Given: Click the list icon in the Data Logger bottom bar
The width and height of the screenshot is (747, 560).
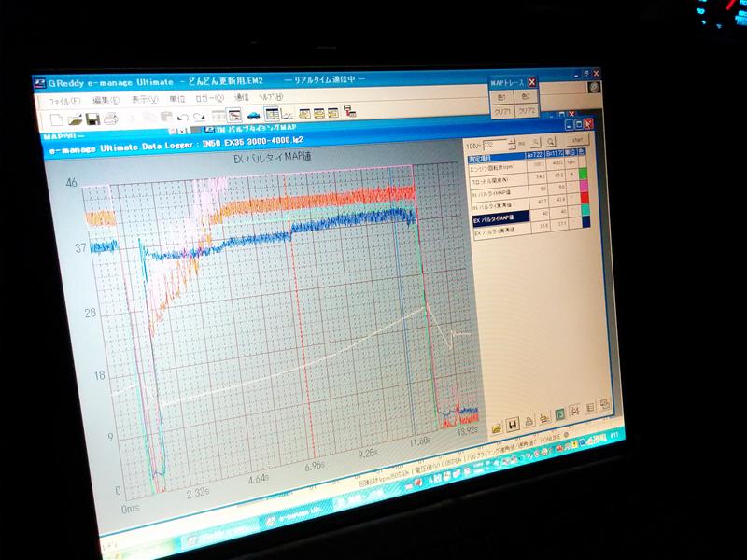Looking at the screenshot, I should (x=590, y=408).
